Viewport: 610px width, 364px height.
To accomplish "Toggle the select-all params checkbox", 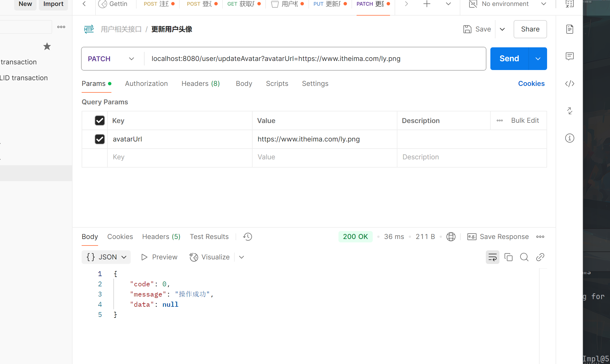I will [99, 120].
